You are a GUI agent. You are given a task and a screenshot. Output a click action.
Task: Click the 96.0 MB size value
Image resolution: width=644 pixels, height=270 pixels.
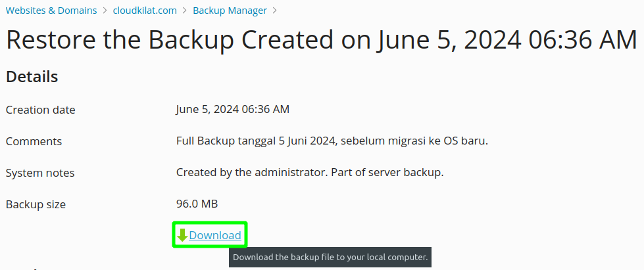tap(197, 204)
